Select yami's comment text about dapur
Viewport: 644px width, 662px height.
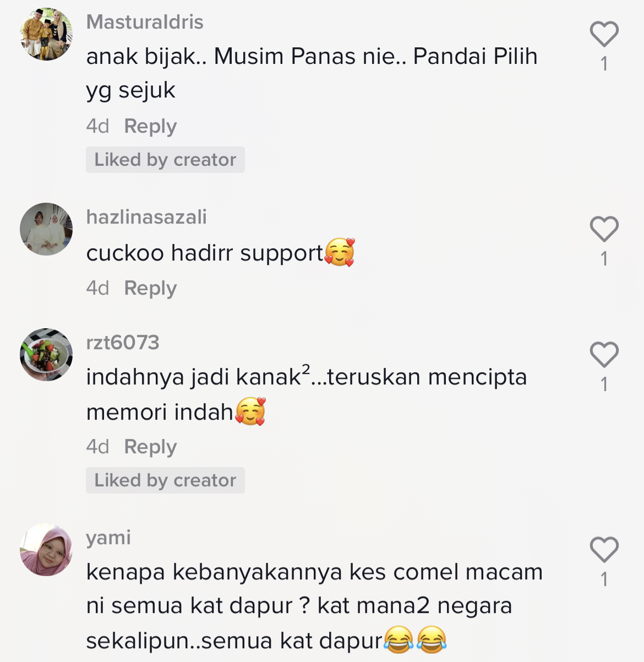click(x=314, y=606)
